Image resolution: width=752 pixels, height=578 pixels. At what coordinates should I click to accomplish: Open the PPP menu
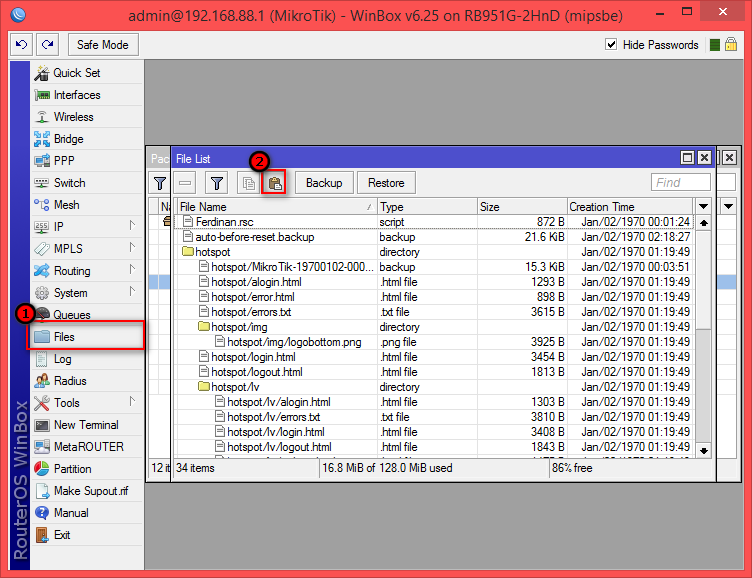pos(88,161)
